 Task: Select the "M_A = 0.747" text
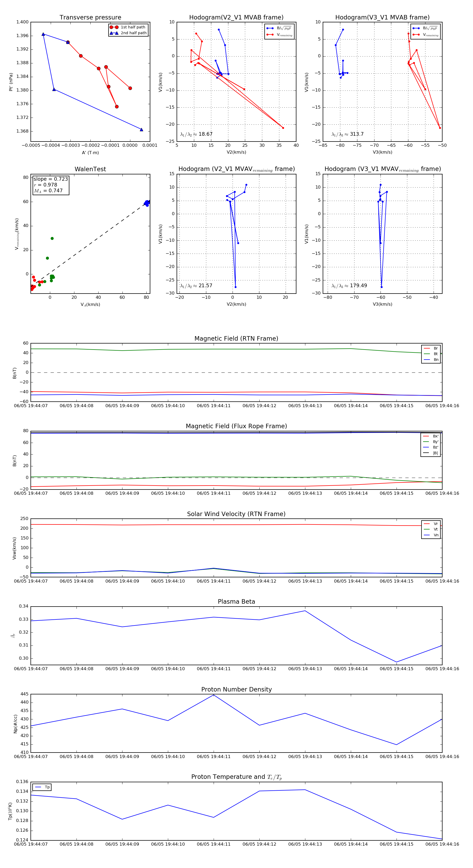(x=48, y=191)
